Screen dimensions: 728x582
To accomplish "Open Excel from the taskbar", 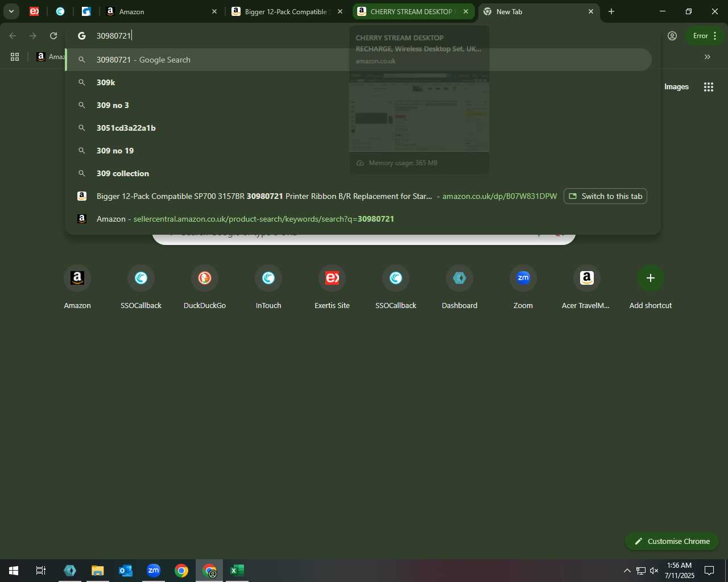I will coord(237,571).
